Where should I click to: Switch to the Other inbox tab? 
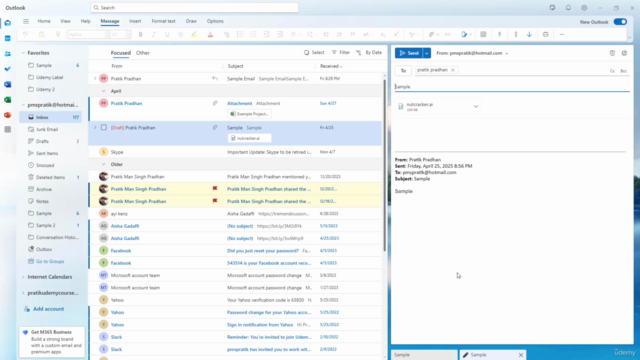143,53
